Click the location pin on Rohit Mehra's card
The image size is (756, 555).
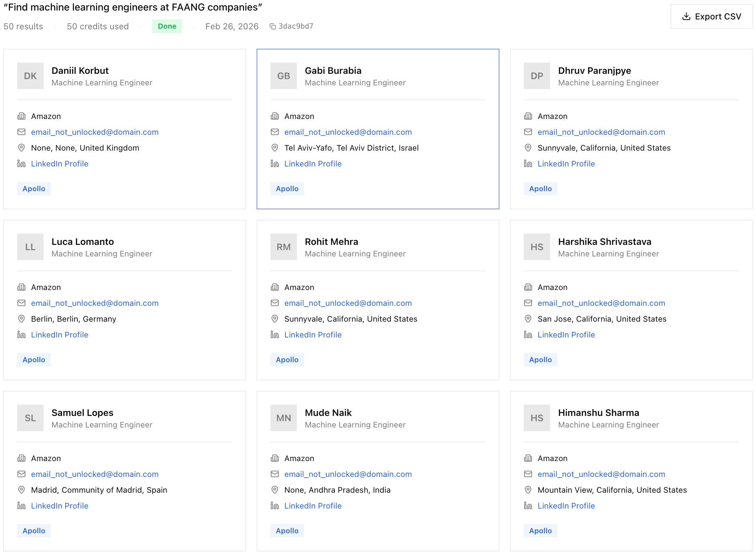(x=275, y=319)
